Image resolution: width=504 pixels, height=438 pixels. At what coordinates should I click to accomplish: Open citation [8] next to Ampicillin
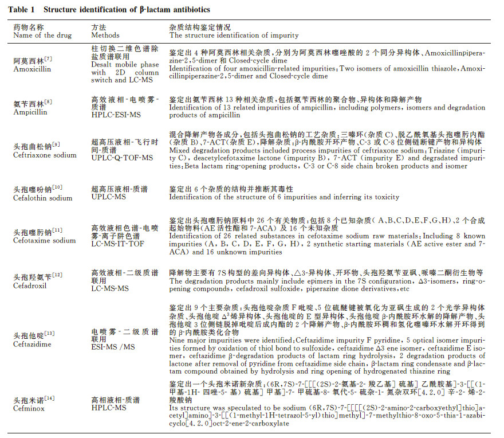tap(48, 101)
